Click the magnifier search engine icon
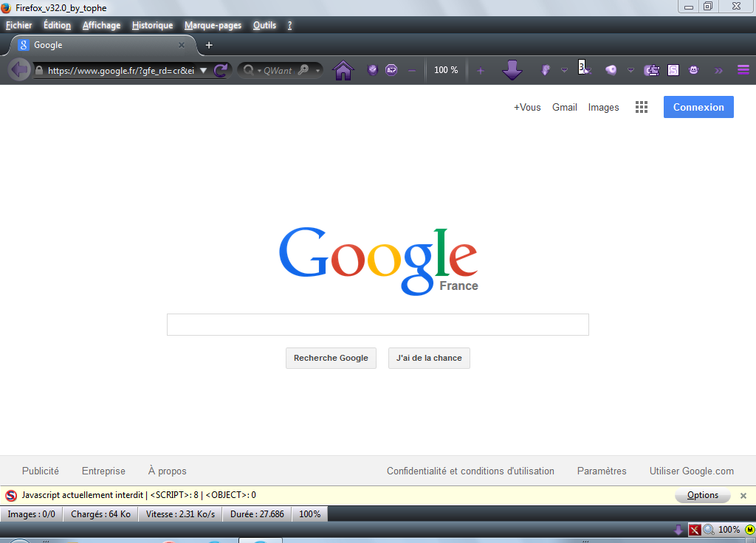 (248, 70)
